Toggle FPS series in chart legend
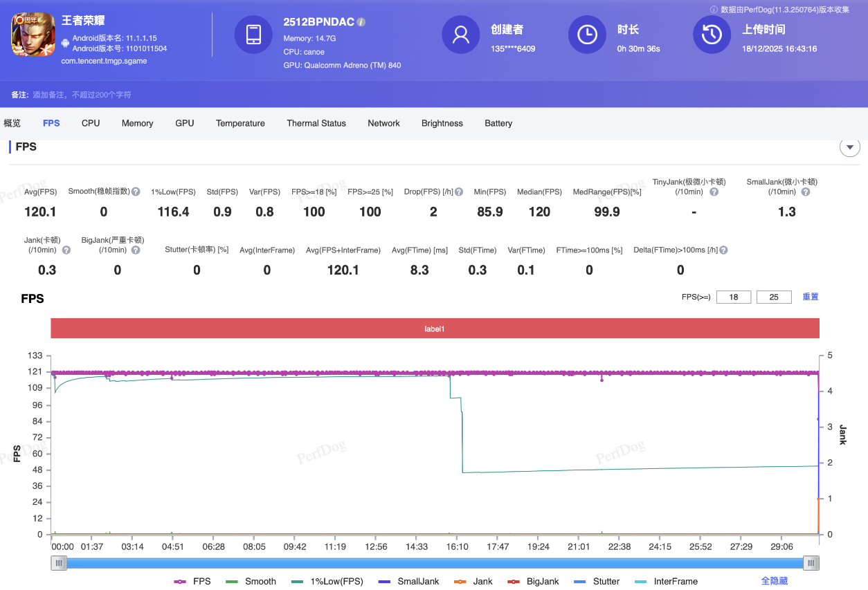The width and height of the screenshot is (868, 590). click(x=193, y=582)
